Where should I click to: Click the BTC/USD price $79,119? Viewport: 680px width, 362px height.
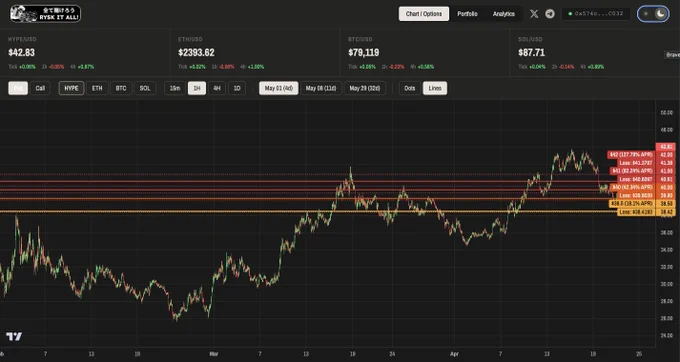pyautogui.click(x=363, y=52)
